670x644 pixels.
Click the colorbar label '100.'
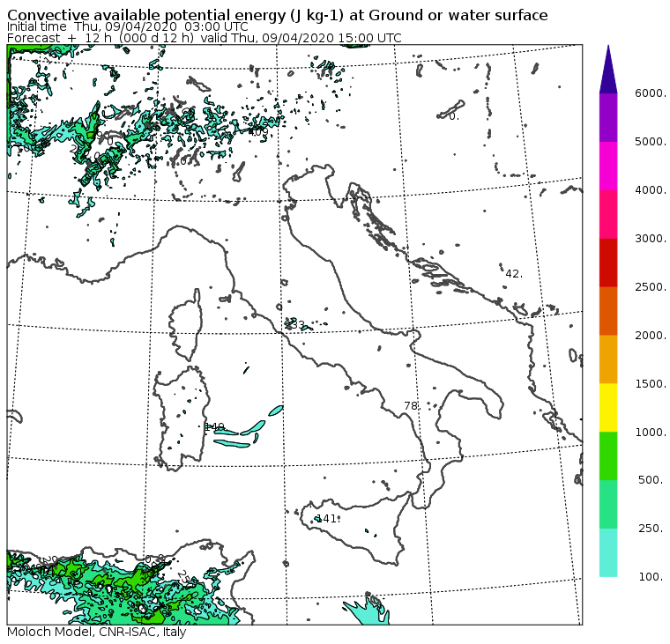click(x=651, y=577)
